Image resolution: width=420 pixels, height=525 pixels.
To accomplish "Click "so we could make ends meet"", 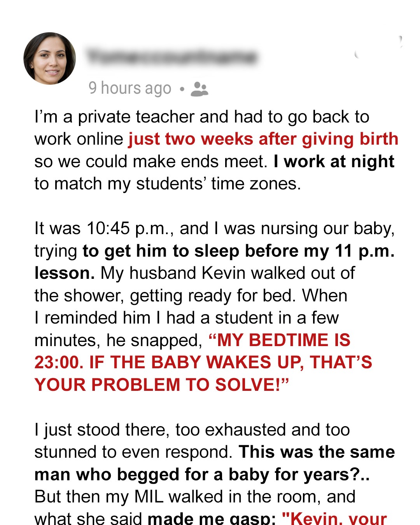I will tap(150, 162).
